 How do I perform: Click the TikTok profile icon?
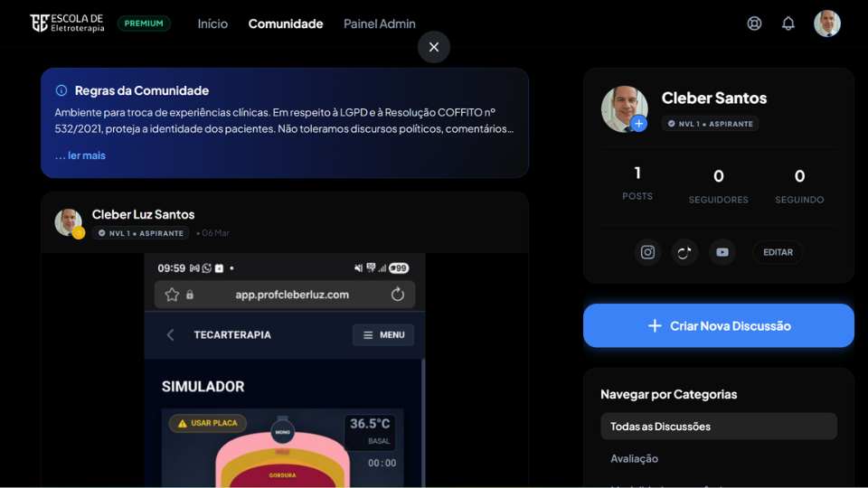coord(684,252)
